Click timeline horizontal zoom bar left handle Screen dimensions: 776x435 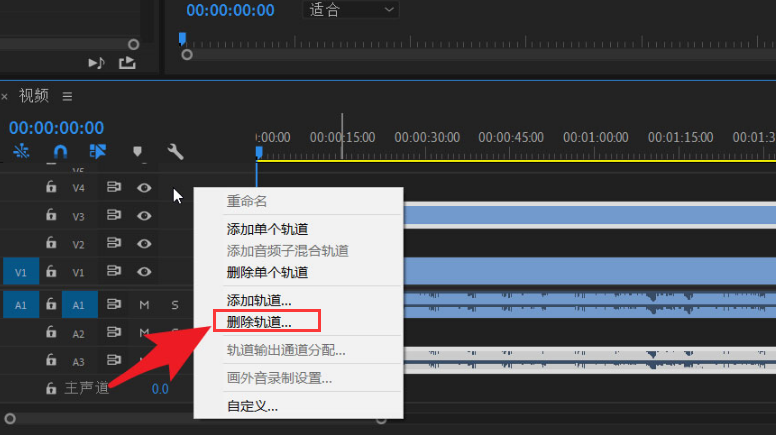pos(10,419)
